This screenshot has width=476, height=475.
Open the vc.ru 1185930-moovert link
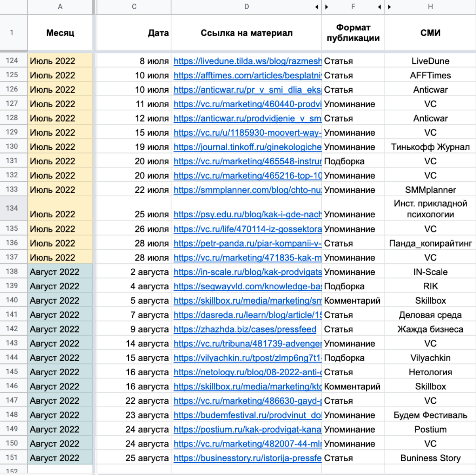tap(248, 133)
